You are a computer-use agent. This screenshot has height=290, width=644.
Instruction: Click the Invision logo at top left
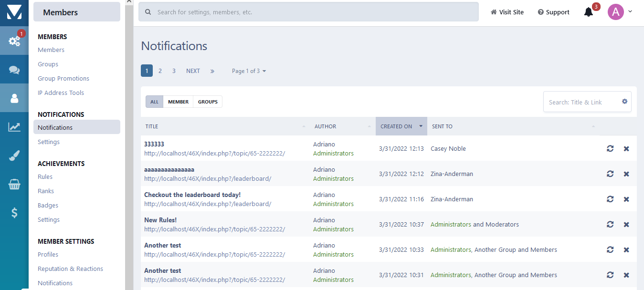(14, 12)
